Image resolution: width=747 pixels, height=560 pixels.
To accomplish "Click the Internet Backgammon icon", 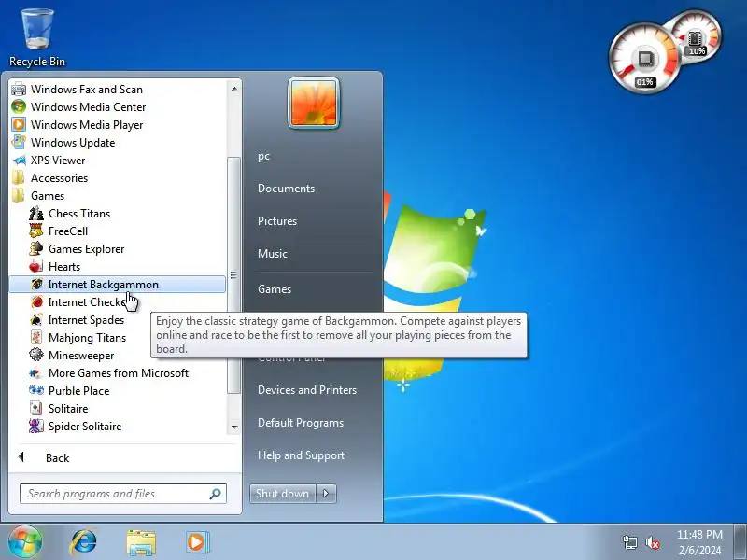I will pyautogui.click(x=36, y=285).
